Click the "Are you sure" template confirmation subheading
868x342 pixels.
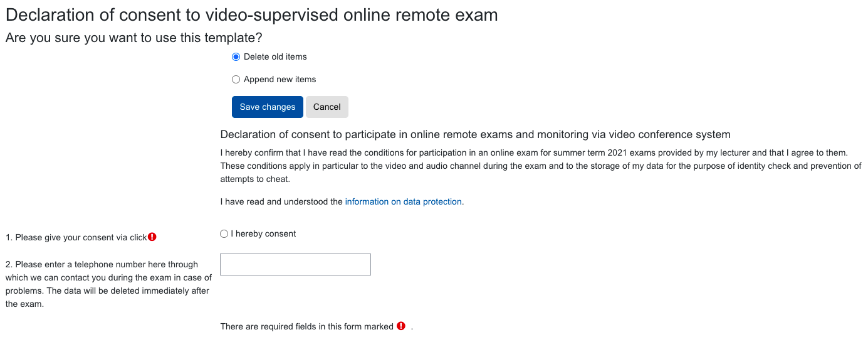pos(133,38)
